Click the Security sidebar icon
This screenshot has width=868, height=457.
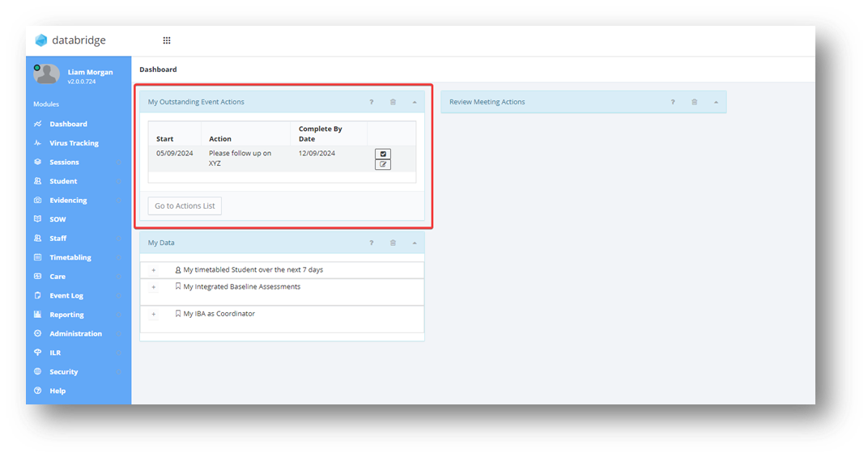[x=37, y=372]
